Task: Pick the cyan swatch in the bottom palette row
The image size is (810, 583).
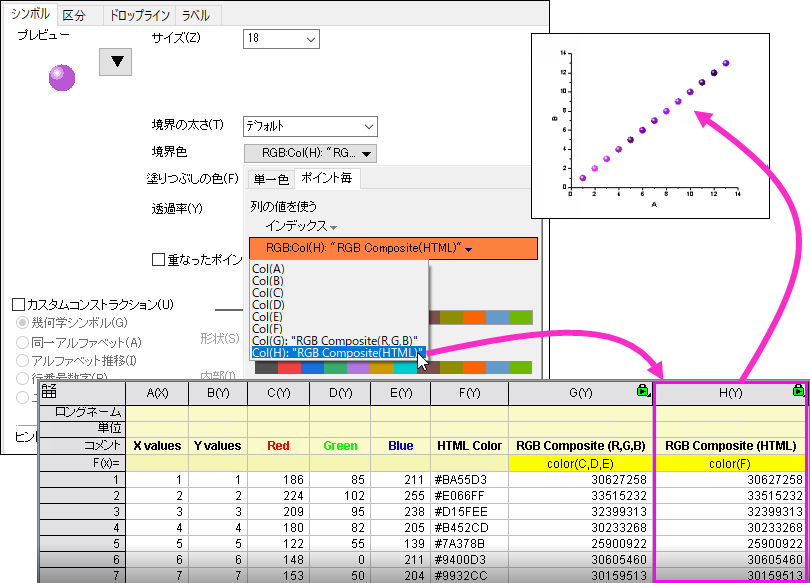Action: [406, 368]
